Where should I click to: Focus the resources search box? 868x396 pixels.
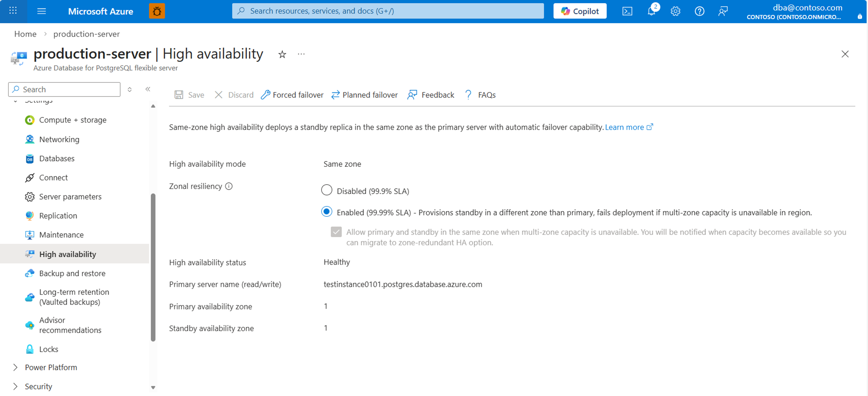click(x=388, y=11)
